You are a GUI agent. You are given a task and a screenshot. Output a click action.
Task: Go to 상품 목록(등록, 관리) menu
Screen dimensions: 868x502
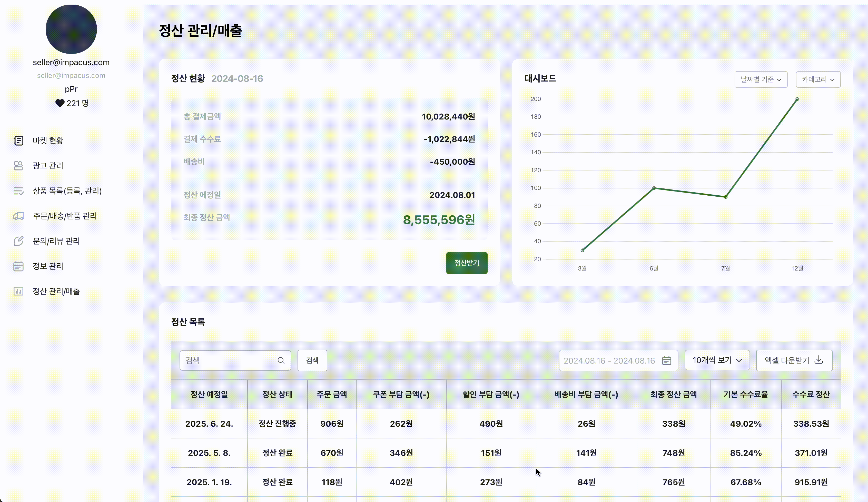coord(67,191)
